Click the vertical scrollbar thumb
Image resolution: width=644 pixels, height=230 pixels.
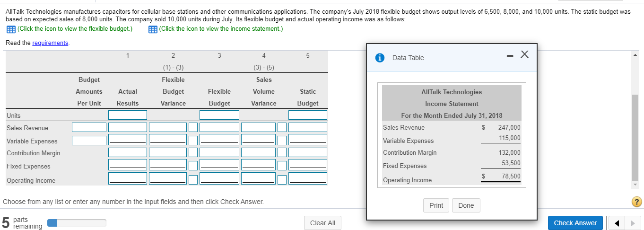pos(635,137)
